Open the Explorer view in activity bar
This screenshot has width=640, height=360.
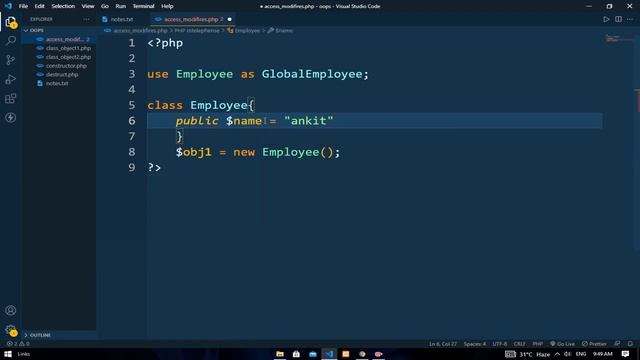pos(11,22)
